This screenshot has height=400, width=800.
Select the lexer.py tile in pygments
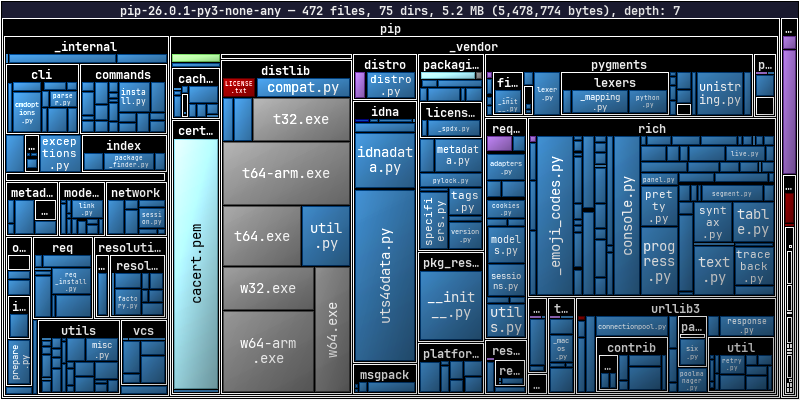click(546, 93)
